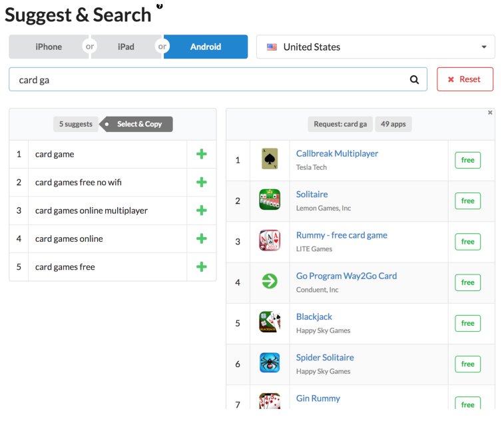Click free button for Solitaire
The image size is (504, 425).
click(x=467, y=201)
